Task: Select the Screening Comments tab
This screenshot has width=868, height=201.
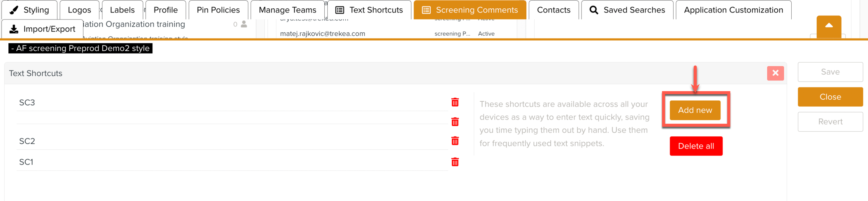Action: pos(470,10)
